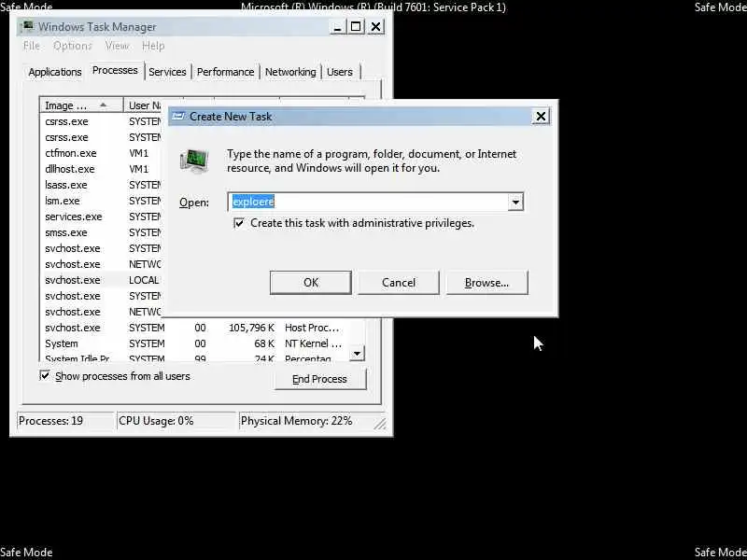The image size is (747, 560).
Task: Select the lsass.exe process row
Action: pos(101,185)
